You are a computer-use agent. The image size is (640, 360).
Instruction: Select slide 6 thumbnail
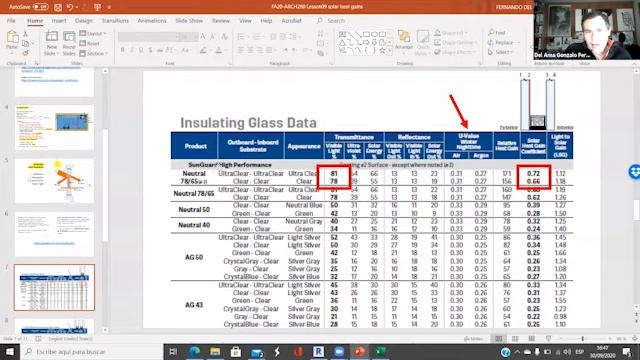point(54,234)
